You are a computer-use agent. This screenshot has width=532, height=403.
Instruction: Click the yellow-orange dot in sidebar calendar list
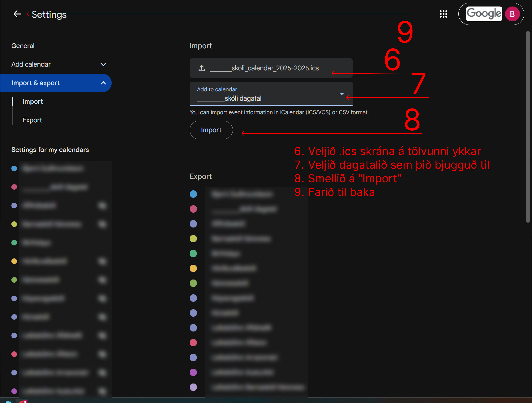point(14,261)
